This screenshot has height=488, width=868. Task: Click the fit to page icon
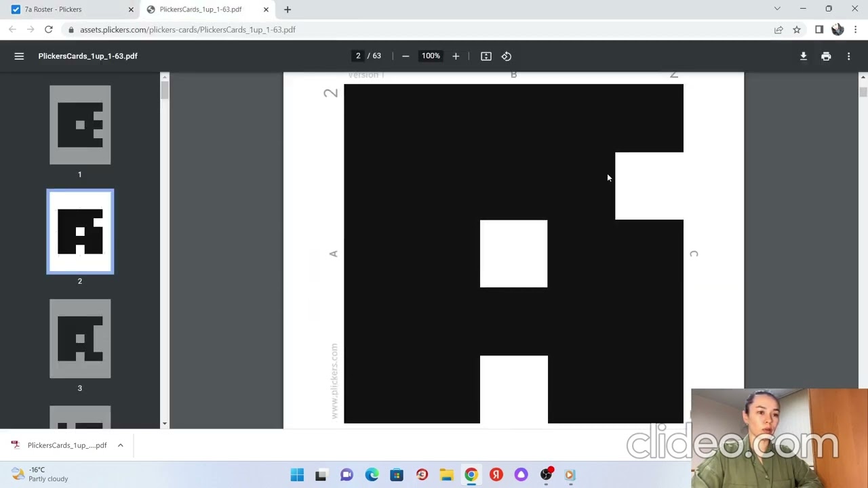486,56
